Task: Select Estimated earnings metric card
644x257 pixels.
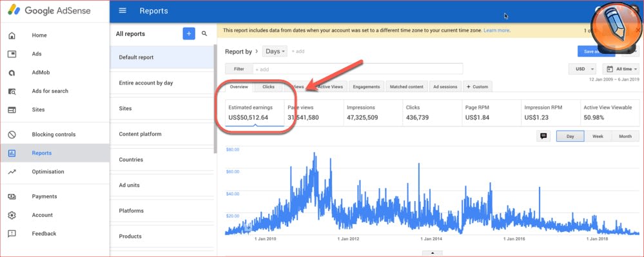Action: (x=255, y=113)
